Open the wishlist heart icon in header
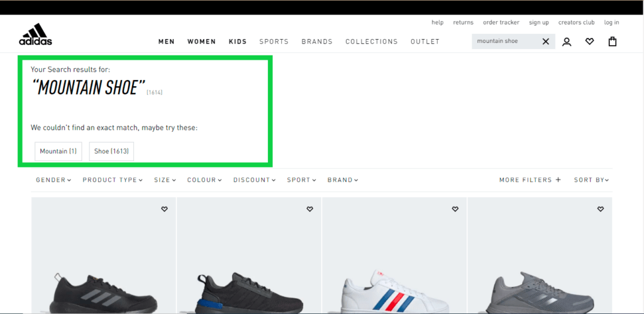The image size is (644, 314). click(x=590, y=42)
